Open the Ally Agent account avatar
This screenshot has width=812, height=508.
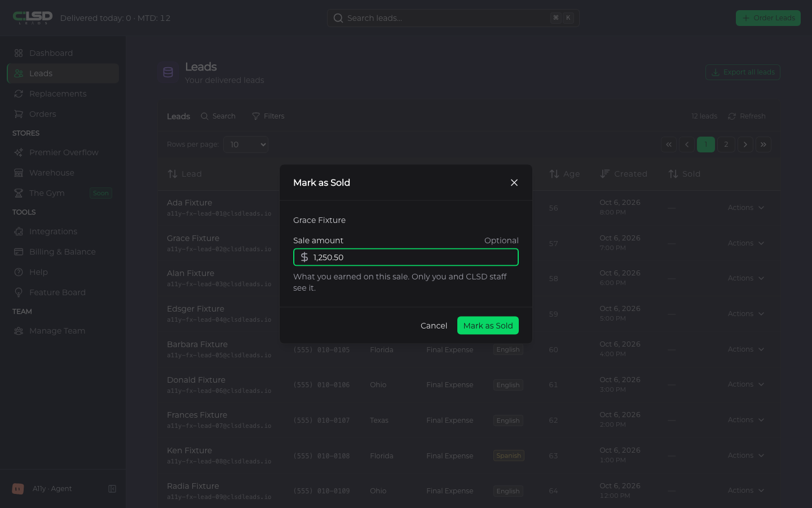18,489
